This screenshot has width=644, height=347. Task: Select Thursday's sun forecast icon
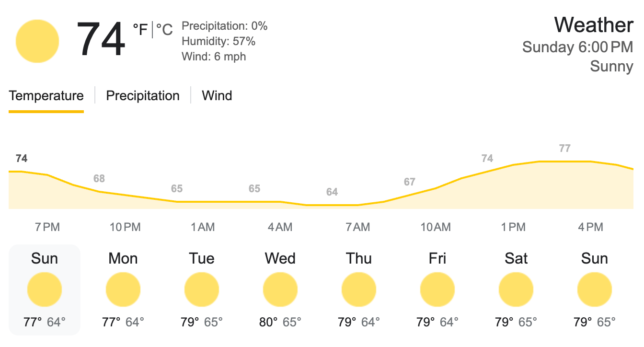click(x=359, y=290)
